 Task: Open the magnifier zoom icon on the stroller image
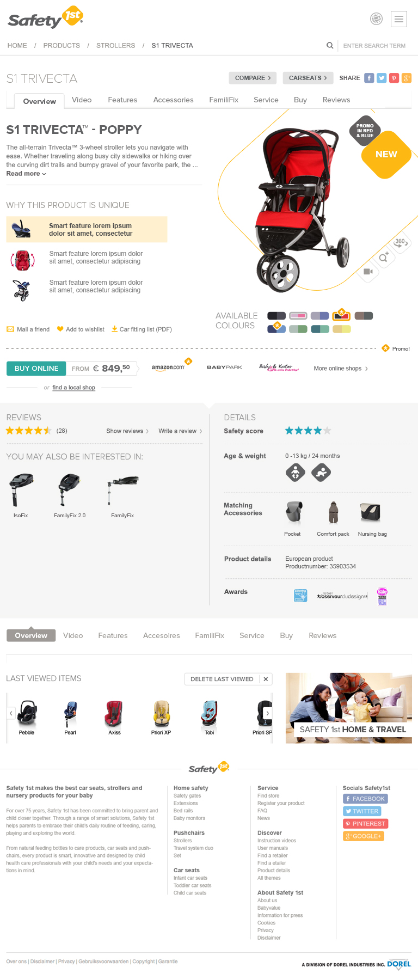coord(384,258)
